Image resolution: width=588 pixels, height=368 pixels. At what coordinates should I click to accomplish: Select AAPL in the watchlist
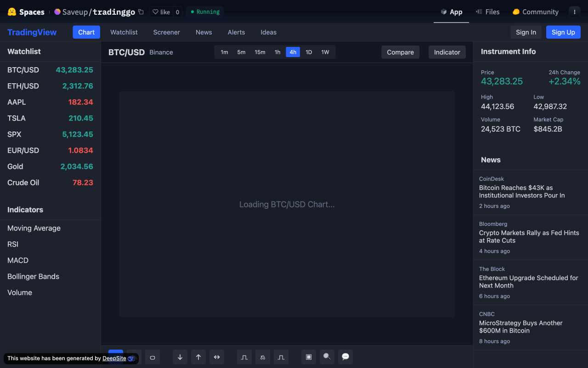coord(50,102)
